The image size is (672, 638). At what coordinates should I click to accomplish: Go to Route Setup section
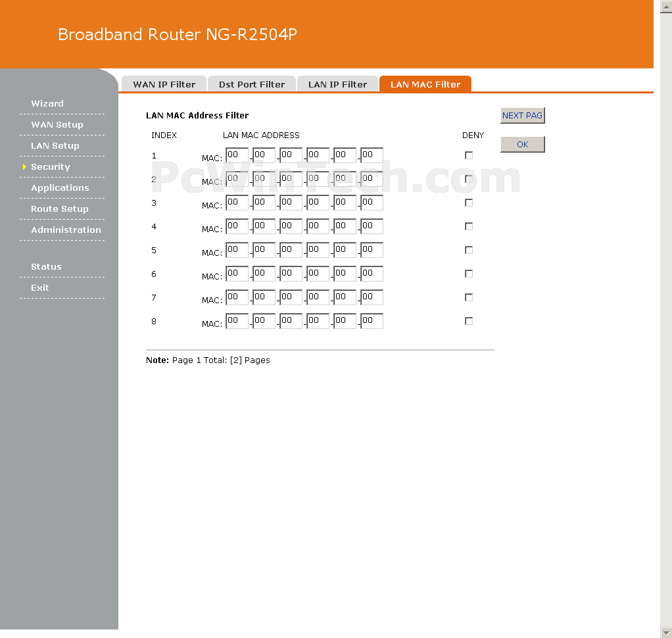click(x=60, y=209)
